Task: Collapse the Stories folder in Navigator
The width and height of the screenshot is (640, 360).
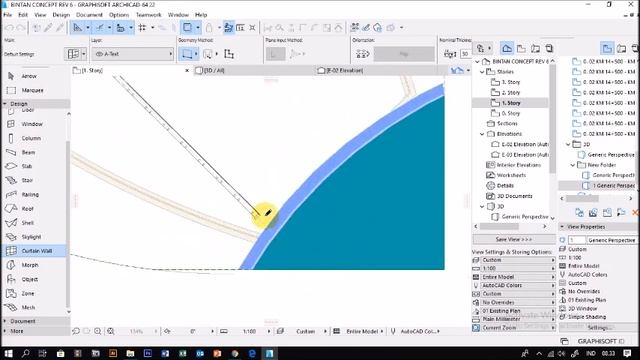Action: (x=482, y=72)
